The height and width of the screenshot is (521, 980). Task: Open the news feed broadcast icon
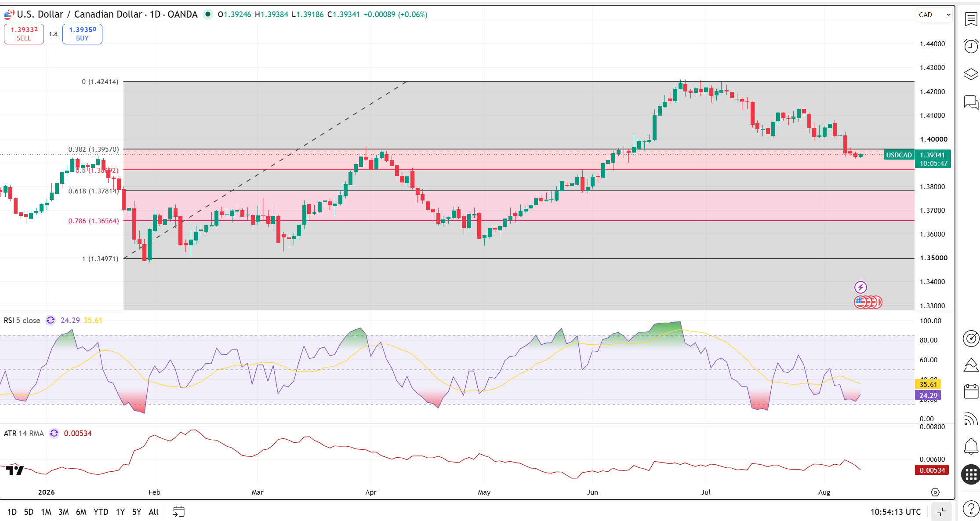971,419
